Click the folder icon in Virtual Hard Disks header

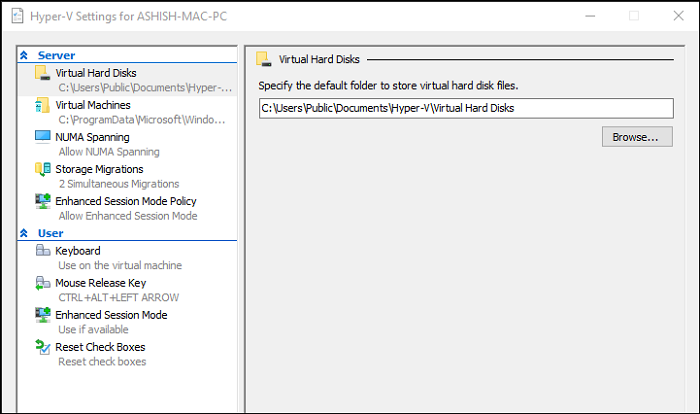pos(263,59)
